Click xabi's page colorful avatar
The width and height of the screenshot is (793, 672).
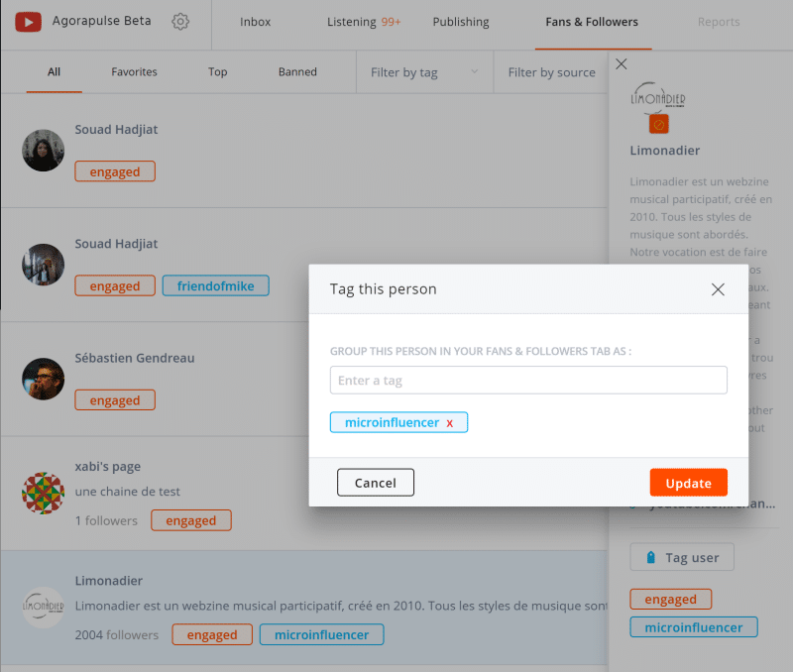pyautogui.click(x=43, y=493)
